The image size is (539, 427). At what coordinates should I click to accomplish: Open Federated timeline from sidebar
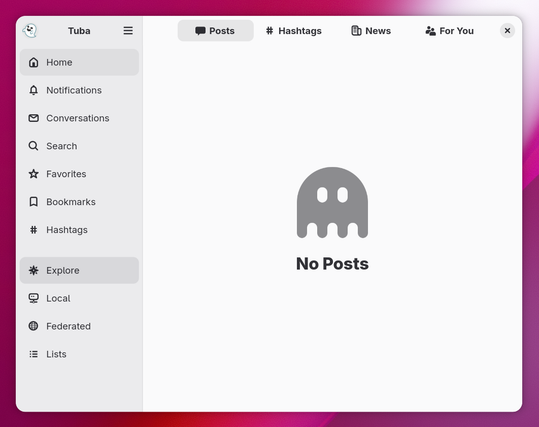point(79,326)
